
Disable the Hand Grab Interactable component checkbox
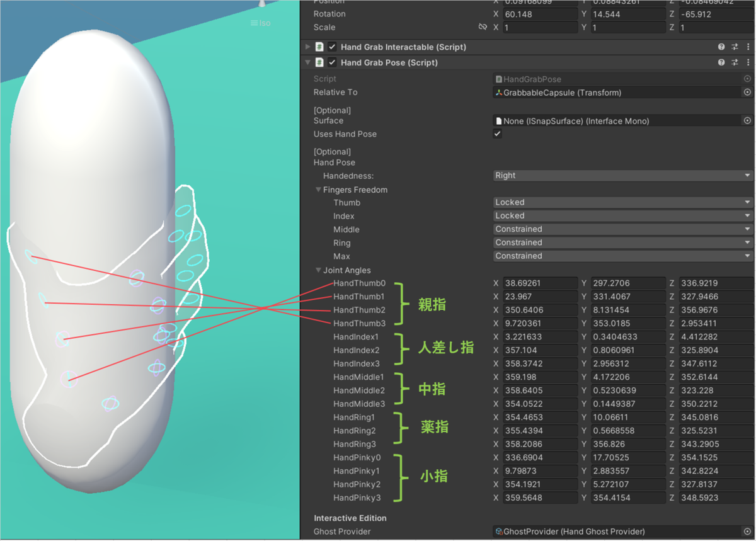coord(332,46)
